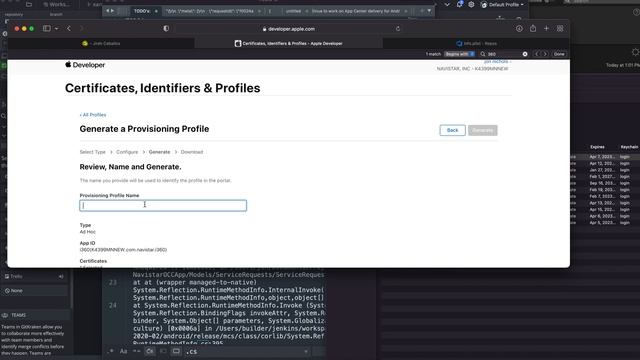Click line number 24 in the editor
The width and height of the screenshot is (640, 360).
coord(113,305)
